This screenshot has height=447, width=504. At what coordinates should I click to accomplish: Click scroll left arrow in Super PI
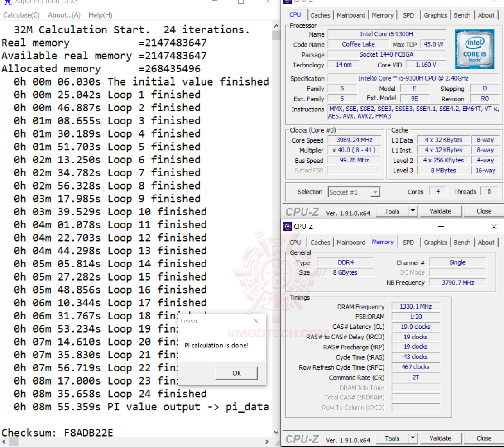(x=4, y=442)
